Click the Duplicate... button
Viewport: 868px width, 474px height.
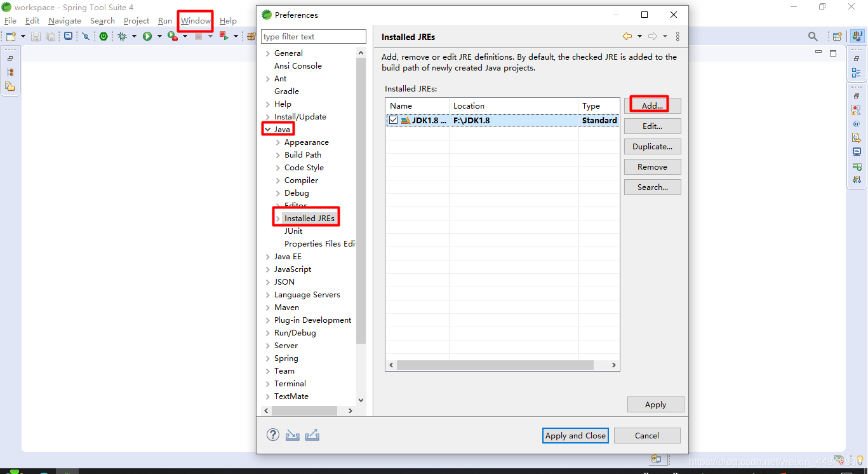click(x=653, y=146)
